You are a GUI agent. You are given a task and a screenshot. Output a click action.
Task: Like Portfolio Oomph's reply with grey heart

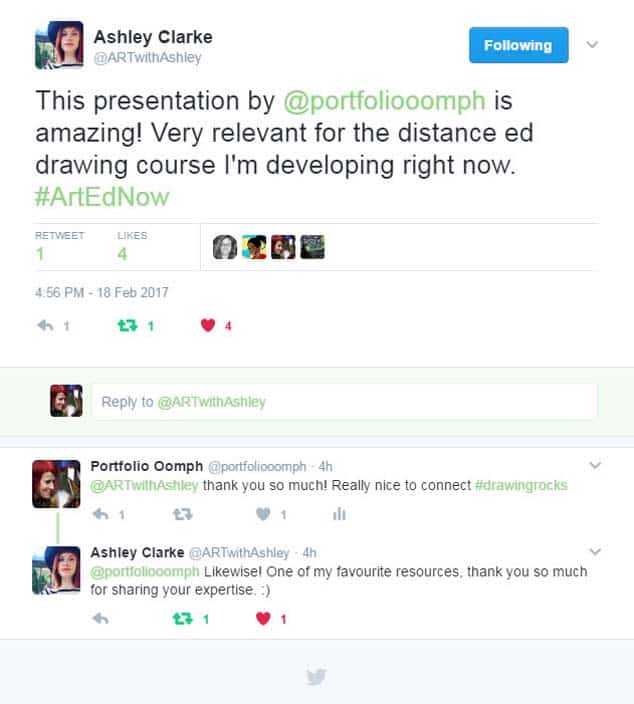[263, 514]
